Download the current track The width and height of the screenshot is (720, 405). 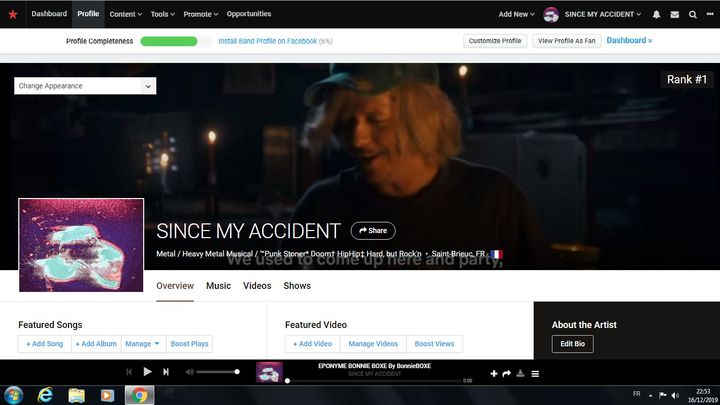520,373
